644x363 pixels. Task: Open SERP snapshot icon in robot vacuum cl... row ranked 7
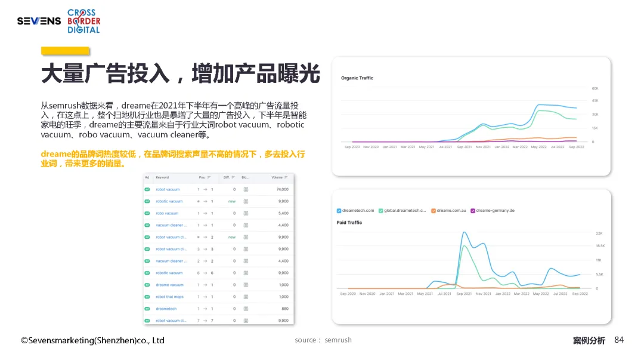[x=246, y=321]
